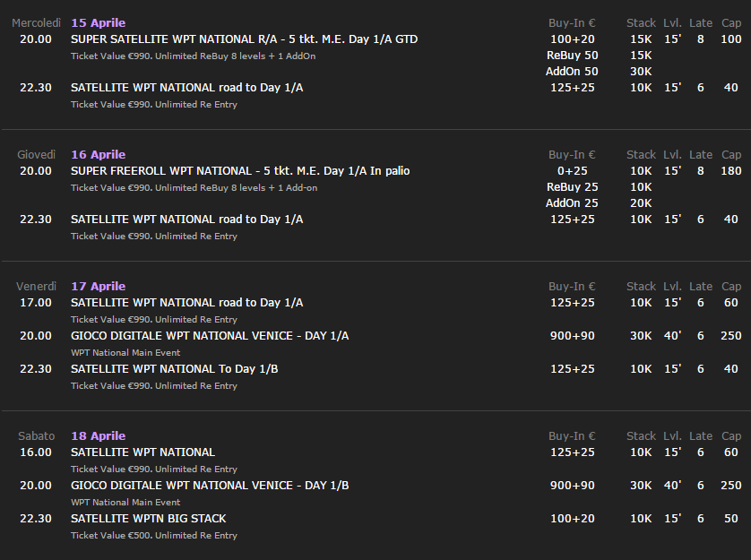Select the 900+90 buy-in of Day 1/A
This screenshot has width=751, height=560.
coord(573,336)
